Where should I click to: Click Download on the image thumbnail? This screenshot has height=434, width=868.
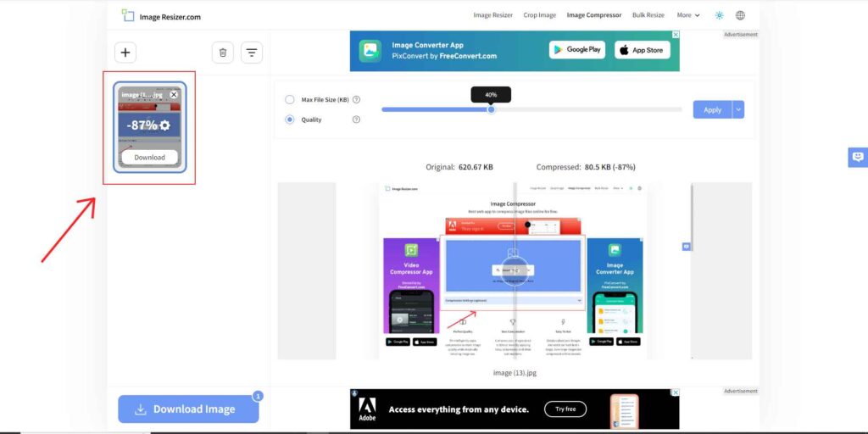(149, 157)
